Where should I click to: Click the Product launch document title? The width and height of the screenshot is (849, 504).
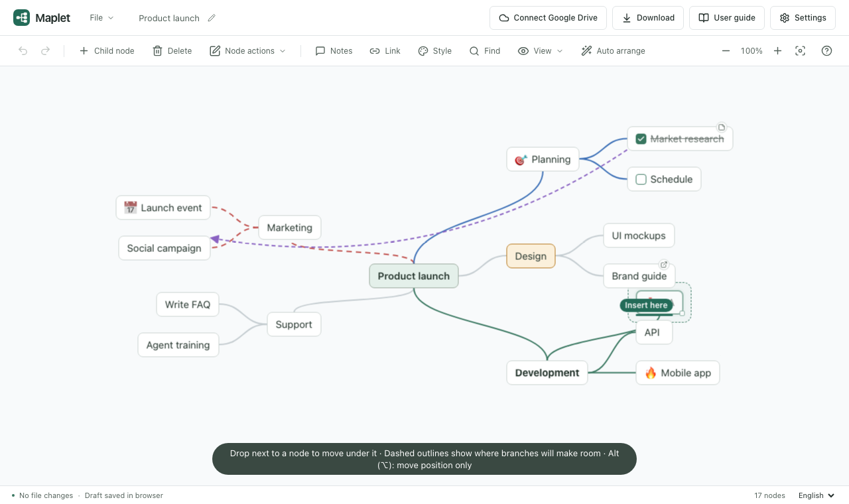(169, 18)
